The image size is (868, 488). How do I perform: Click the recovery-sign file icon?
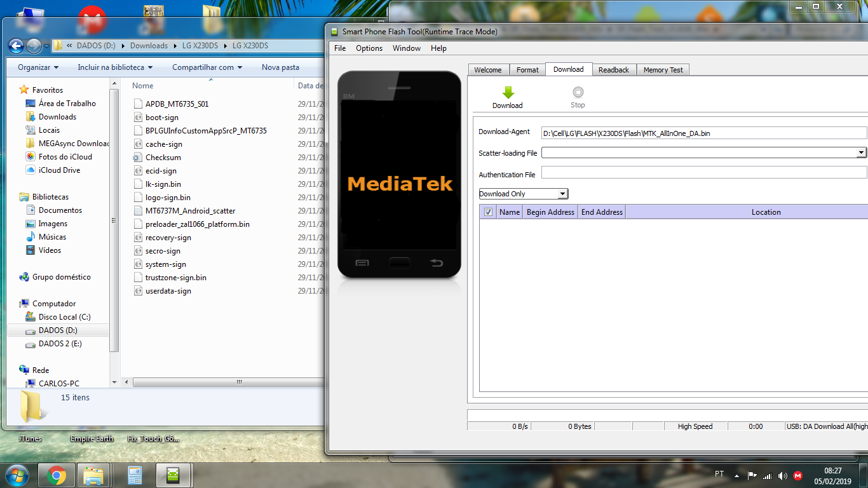pos(139,238)
